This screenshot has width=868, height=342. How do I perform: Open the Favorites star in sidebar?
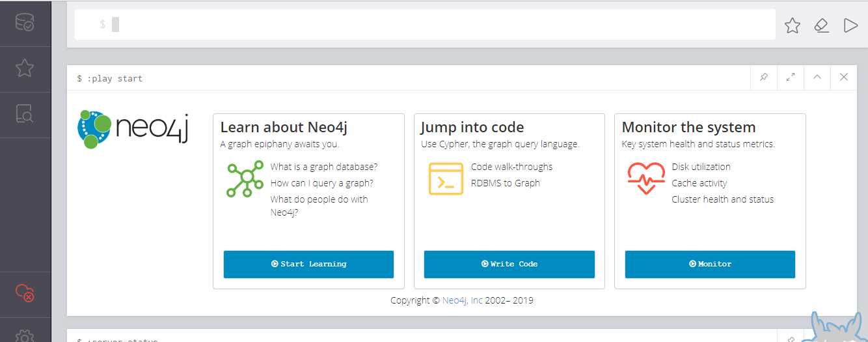(x=25, y=68)
